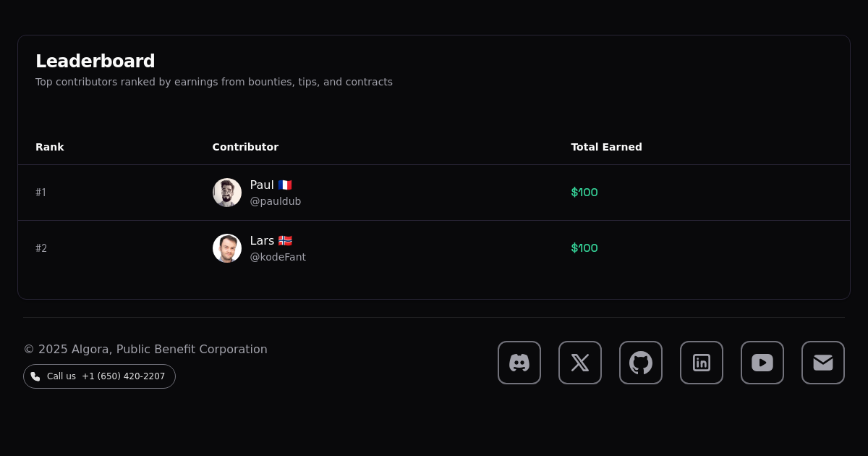Open Algora's Discord community icon
This screenshot has height=456, width=868.
pos(519,363)
